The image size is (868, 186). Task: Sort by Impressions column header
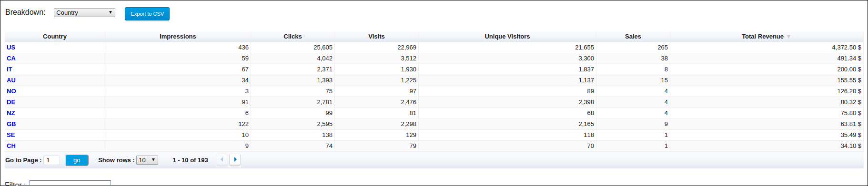[178, 37]
